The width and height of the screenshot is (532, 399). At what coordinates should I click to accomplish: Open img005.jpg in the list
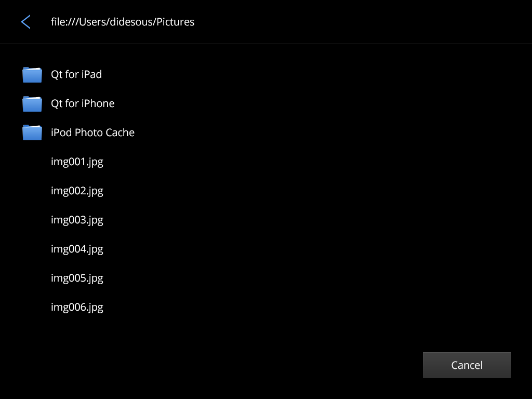point(77,278)
